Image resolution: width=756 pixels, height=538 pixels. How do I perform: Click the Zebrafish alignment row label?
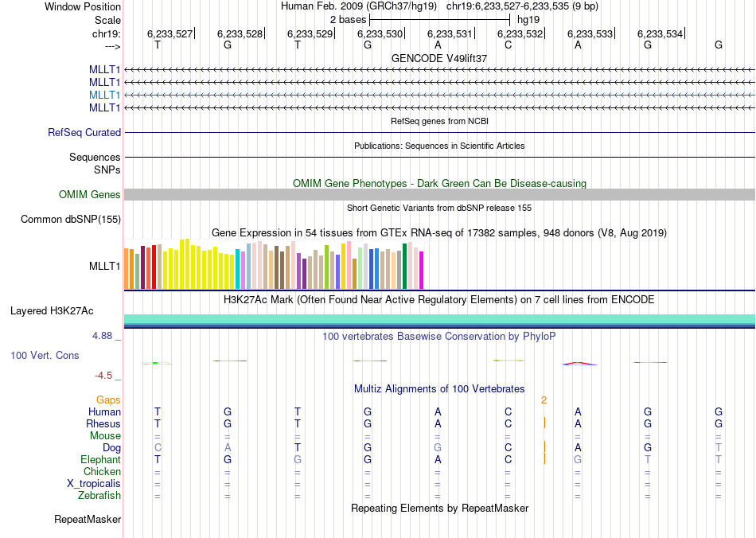(x=99, y=496)
